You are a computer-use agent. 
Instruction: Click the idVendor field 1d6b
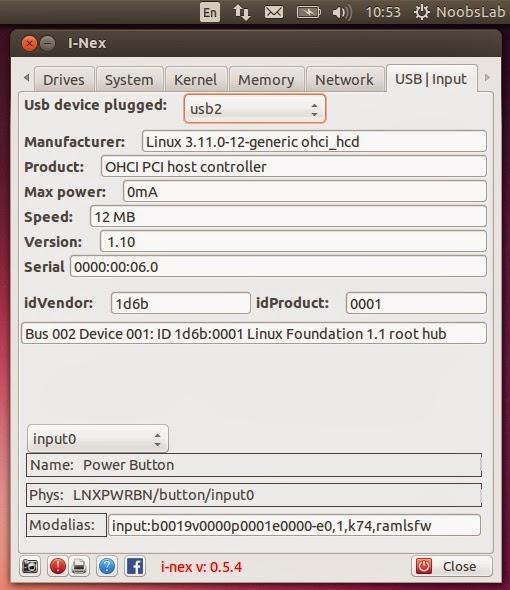(181, 303)
